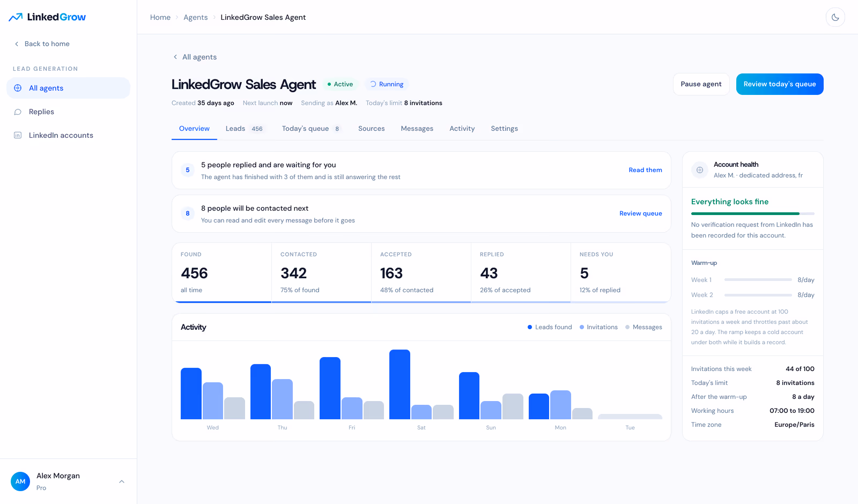Select LinkedIn accounts in the sidebar
Viewport: 858px width, 504px height.
[68, 135]
